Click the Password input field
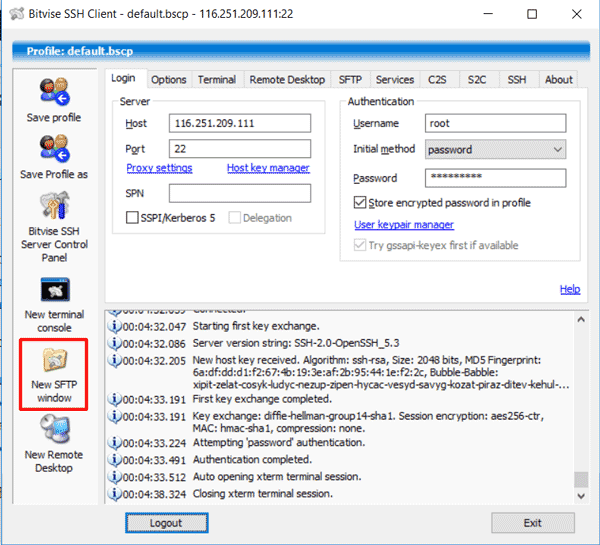The width and height of the screenshot is (600, 545). 495,178
